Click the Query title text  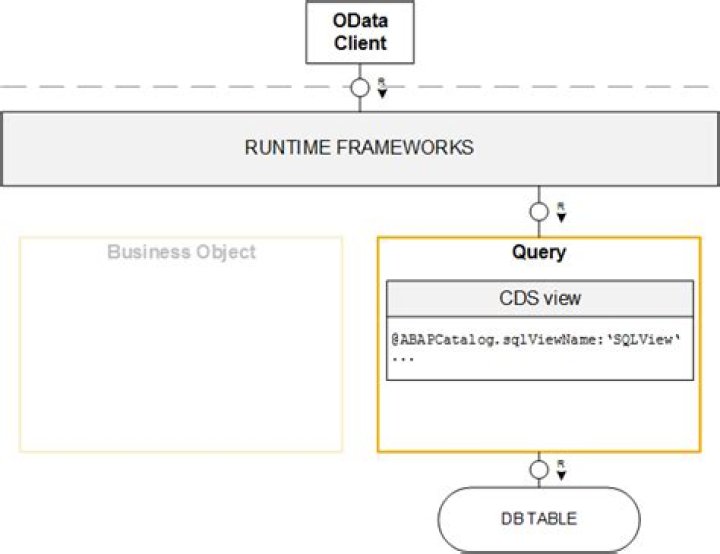(x=539, y=252)
